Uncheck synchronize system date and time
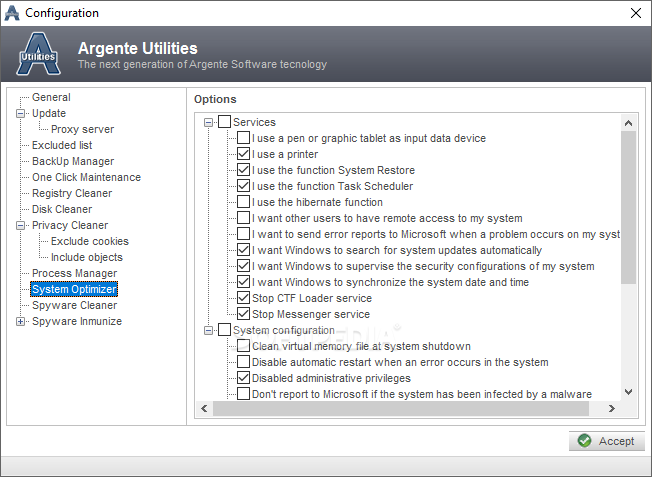 click(x=244, y=282)
